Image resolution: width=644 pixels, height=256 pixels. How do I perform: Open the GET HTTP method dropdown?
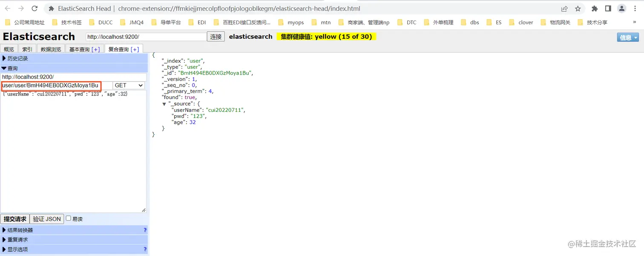129,85
